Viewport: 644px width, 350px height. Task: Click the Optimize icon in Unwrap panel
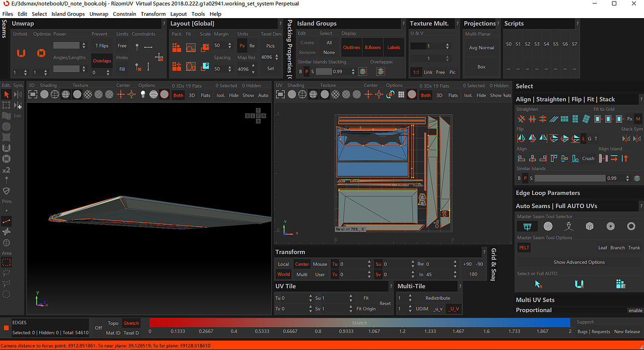[41, 53]
